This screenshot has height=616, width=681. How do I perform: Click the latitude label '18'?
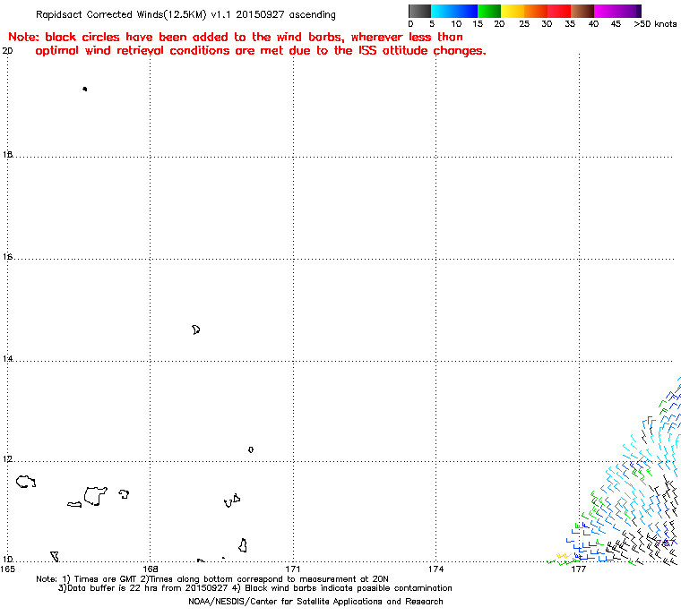pyautogui.click(x=7, y=155)
